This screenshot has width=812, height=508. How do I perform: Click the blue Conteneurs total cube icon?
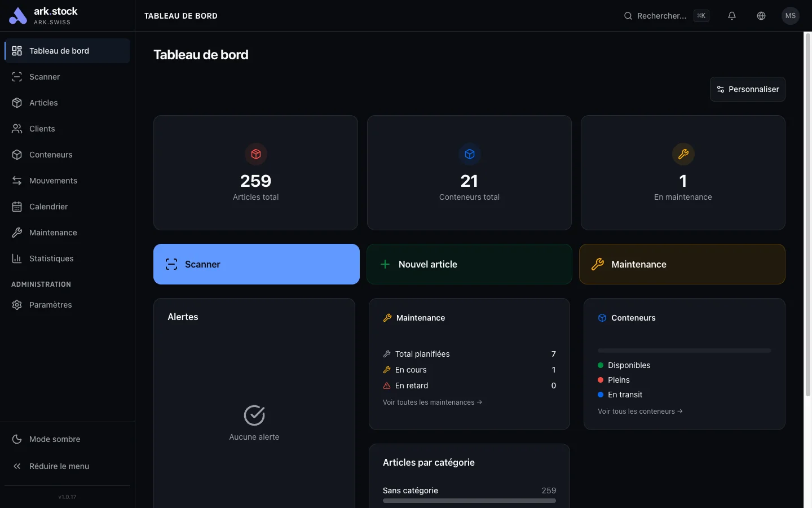tap(469, 154)
